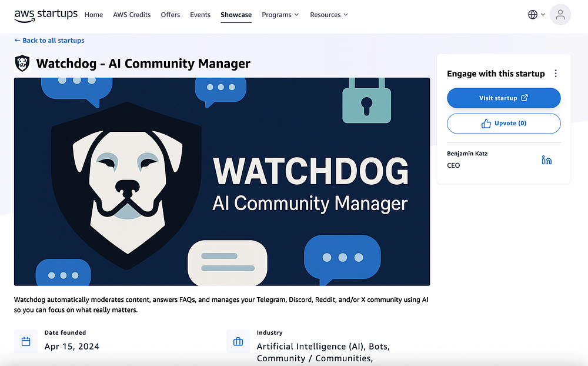The image size is (588, 366).
Task: Click the Benjamin Katz name text
Action: [x=467, y=154]
